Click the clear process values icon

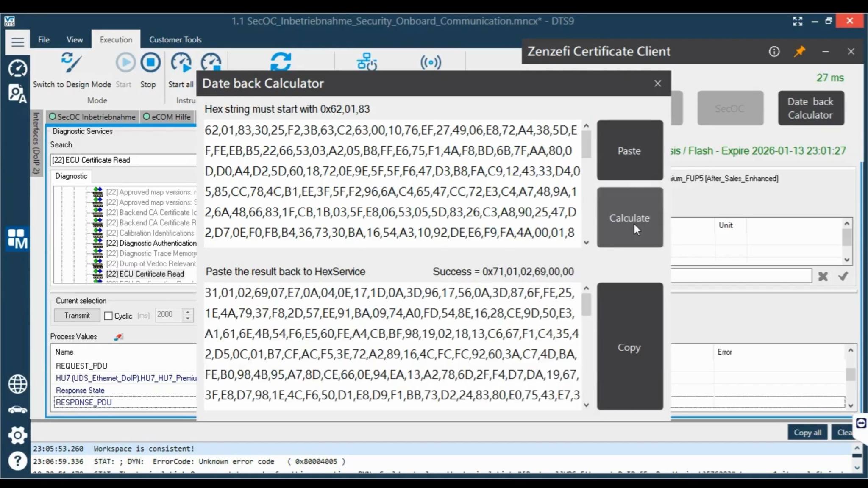point(118,337)
